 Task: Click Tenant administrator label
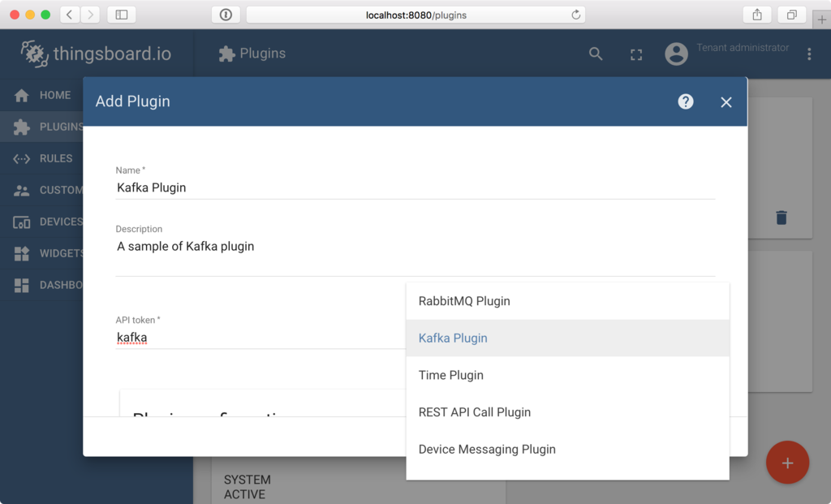743,48
